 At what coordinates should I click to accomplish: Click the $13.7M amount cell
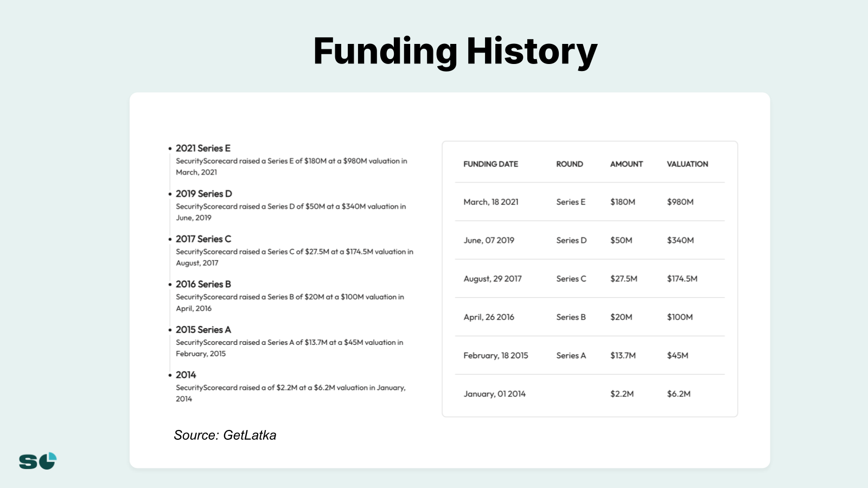tap(623, 356)
